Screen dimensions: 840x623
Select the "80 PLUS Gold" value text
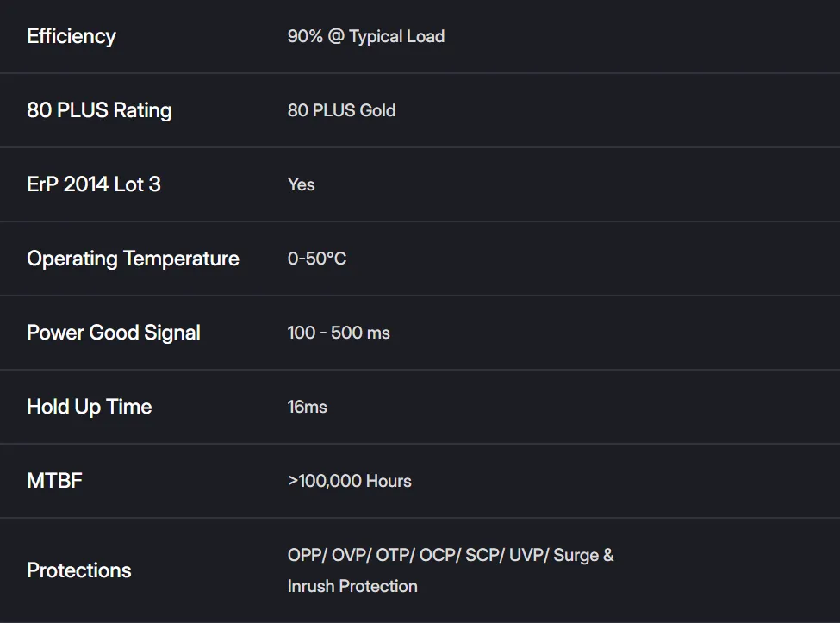tap(341, 110)
